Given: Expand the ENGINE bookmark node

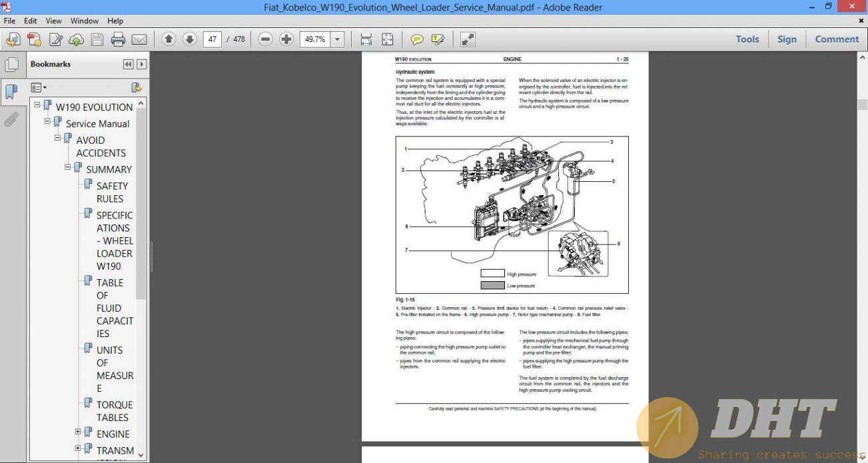Looking at the screenshot, I should (x=78, y=432).
